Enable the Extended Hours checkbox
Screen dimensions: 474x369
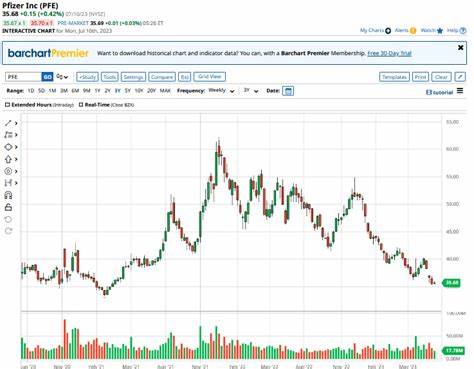click(7, 105)
